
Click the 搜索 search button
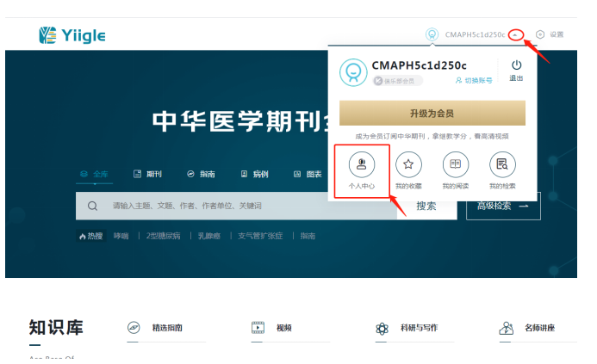(426, 206)
